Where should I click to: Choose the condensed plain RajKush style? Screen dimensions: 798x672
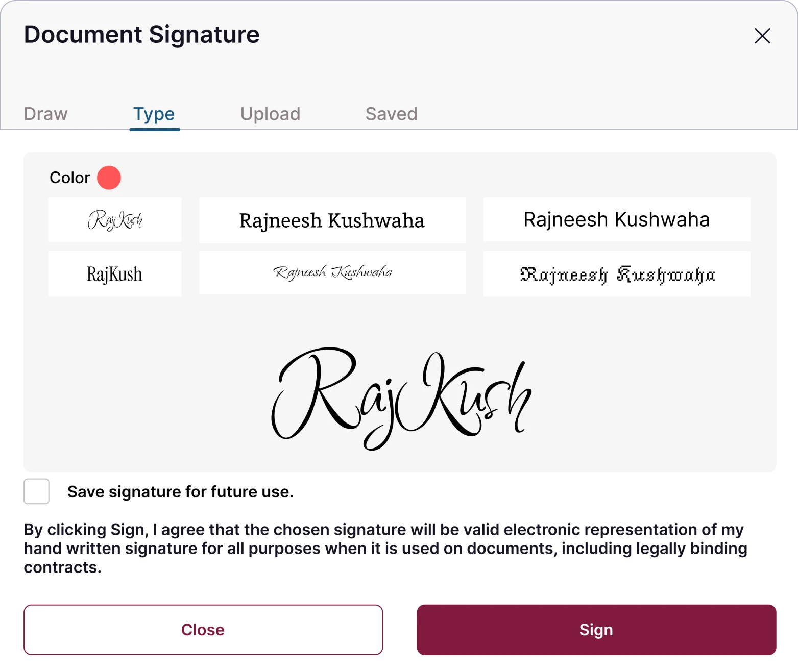(x=115, y=274)
